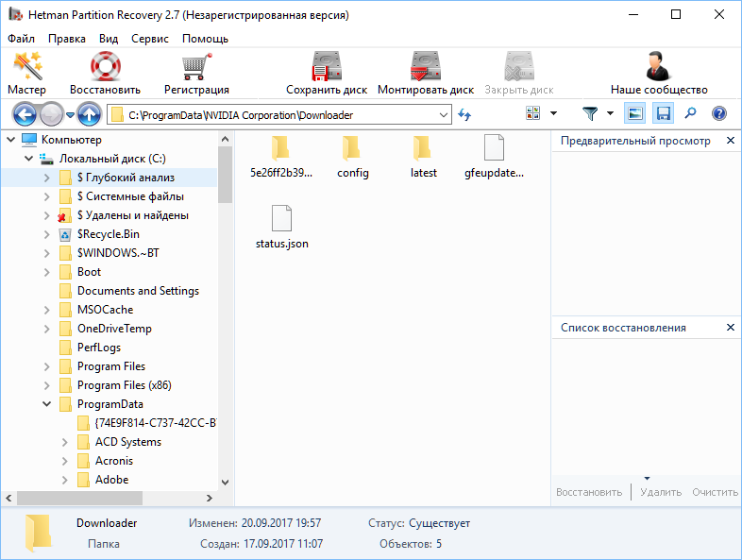Select PerfLogs folder in tree
This screenshot has width=742, height=560.
click(99, 348)
